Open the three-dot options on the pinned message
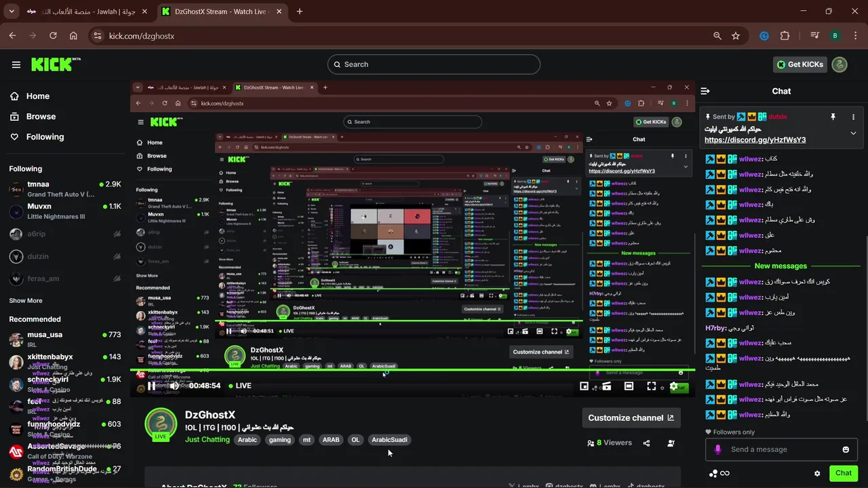This screenshot has height=488, width=868. pyautogui.click(x=852, y=117)
